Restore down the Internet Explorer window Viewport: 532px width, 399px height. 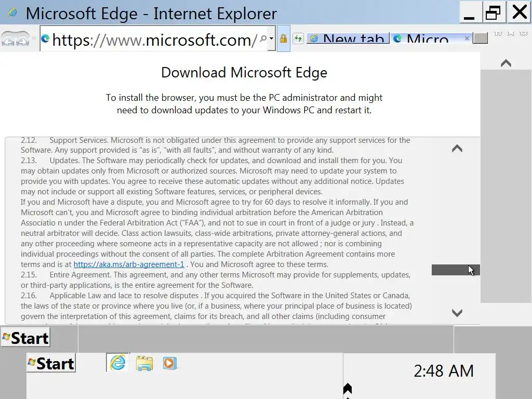pos(494,12)
